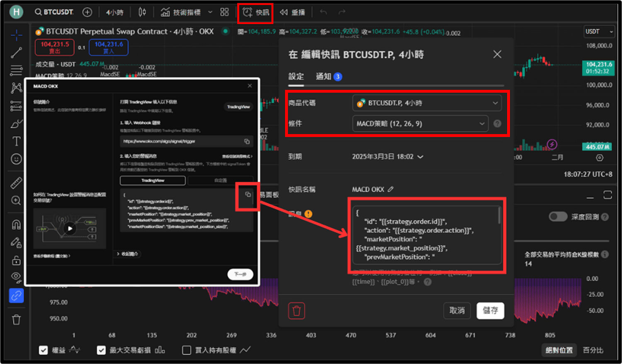The height and width of the screenshot is (364, 622).
Task: Open the layout grid icon
Action: [224, 12]
